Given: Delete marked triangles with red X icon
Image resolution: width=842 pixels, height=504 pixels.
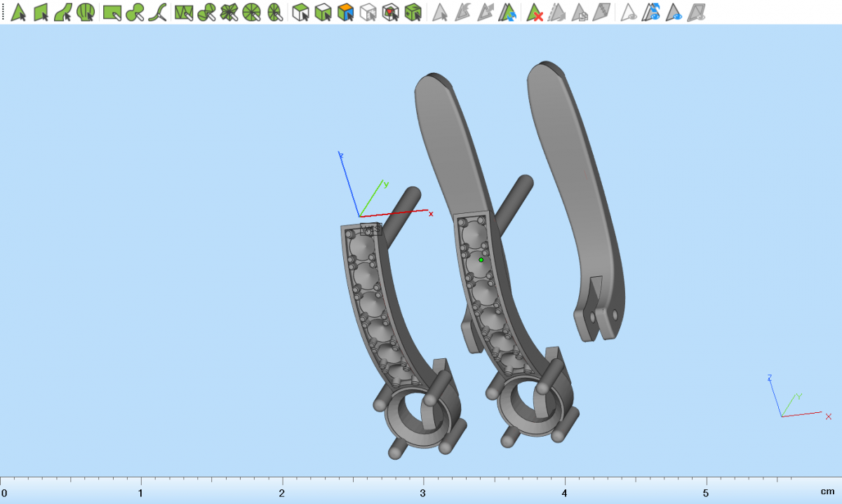Looking at the screenshot, I should tap(535, 12).
